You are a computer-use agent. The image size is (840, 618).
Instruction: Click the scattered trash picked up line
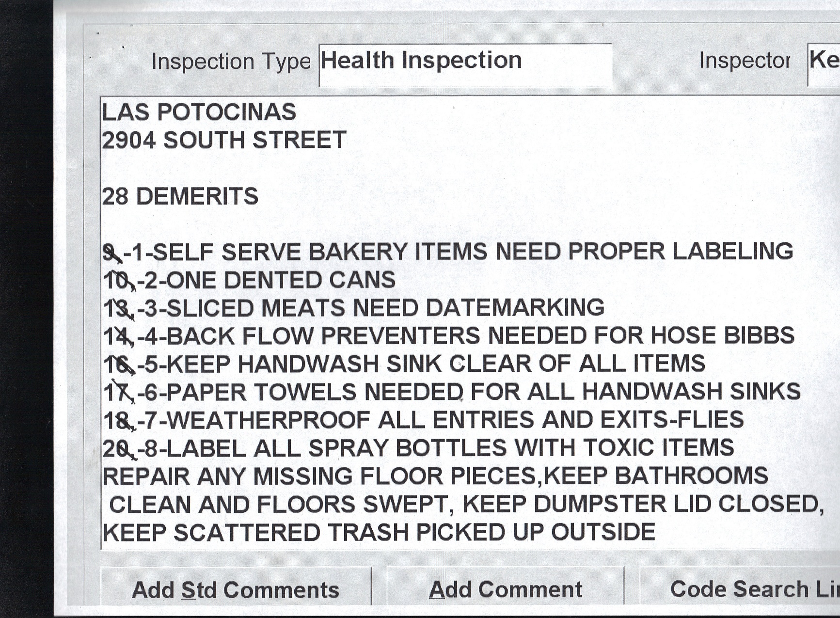[x=379, y=532]
